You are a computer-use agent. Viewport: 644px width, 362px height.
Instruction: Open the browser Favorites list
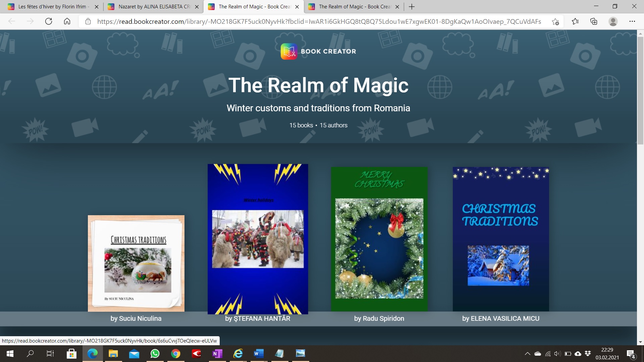tap(575, 21)
